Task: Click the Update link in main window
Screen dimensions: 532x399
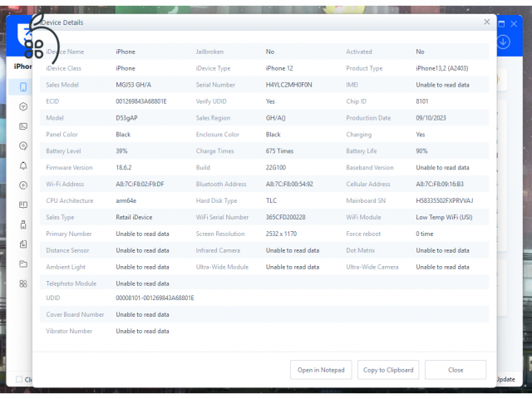Action: [x=506, y=379]
